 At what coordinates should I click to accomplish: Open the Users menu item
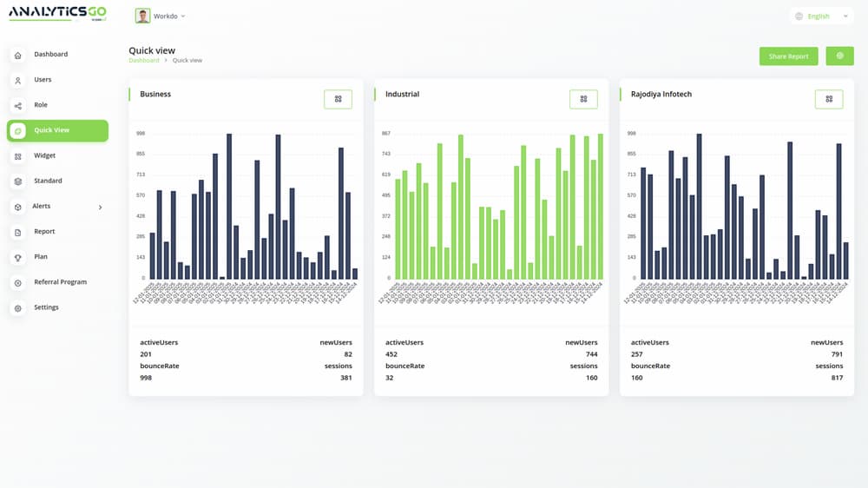[x=57, y=80]
